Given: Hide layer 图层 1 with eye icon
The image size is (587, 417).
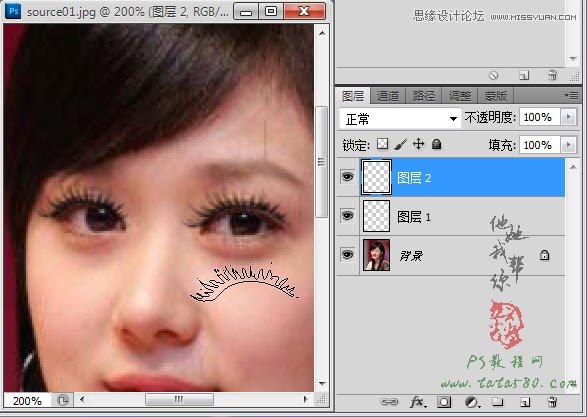Looking at the screenshot, I should coord(348,216).
